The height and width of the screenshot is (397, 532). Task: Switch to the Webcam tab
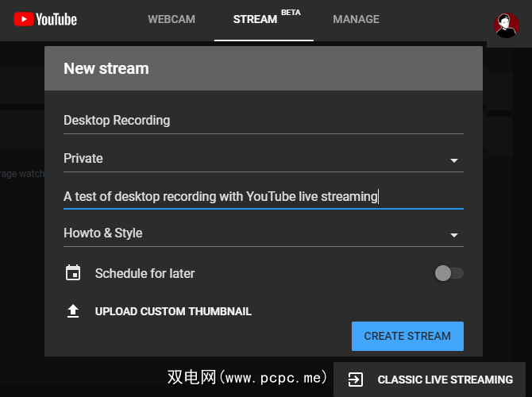pyautogui.click(x=172, y=19)
